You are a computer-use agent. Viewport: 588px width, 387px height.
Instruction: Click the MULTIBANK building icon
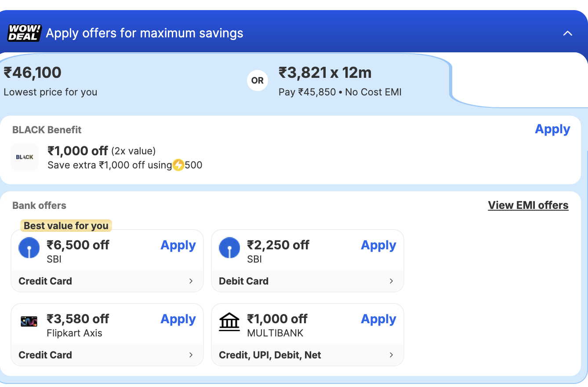(229, 322)
